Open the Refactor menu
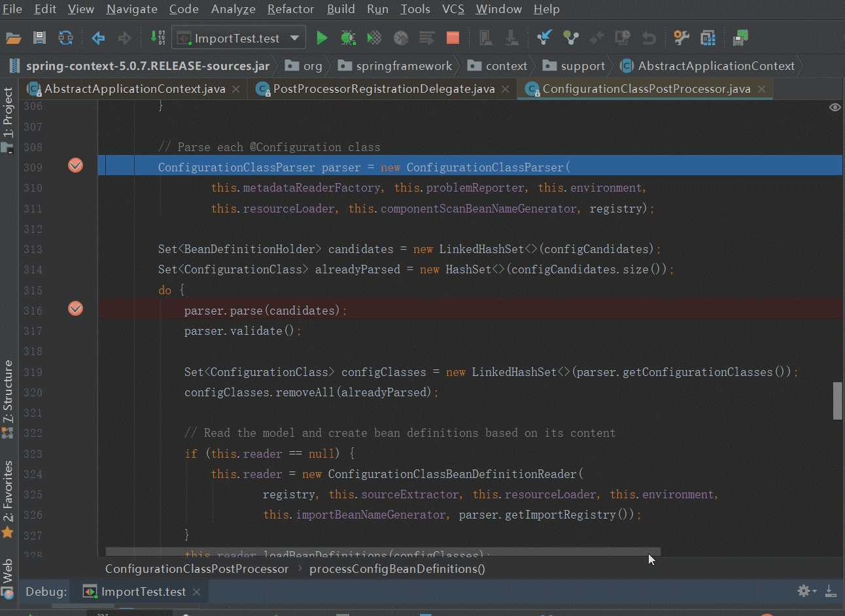This screenshot has width=845, height=616. coord(290,9)
